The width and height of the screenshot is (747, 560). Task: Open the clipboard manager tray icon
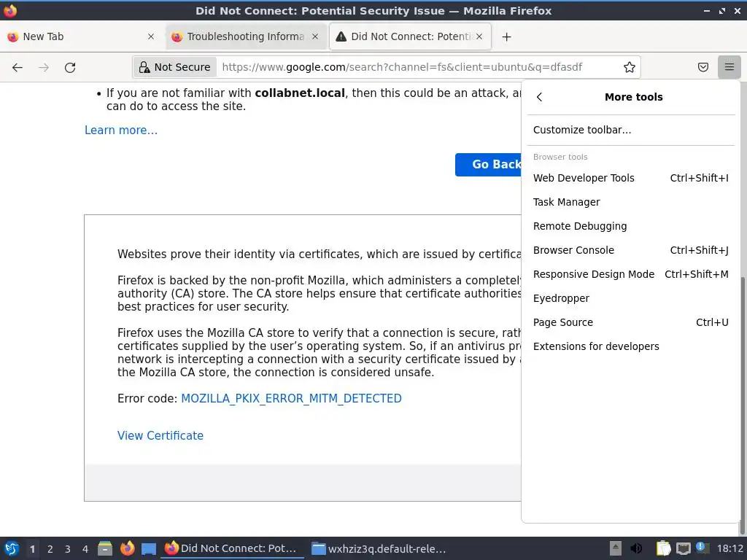(x=663, y=548)
